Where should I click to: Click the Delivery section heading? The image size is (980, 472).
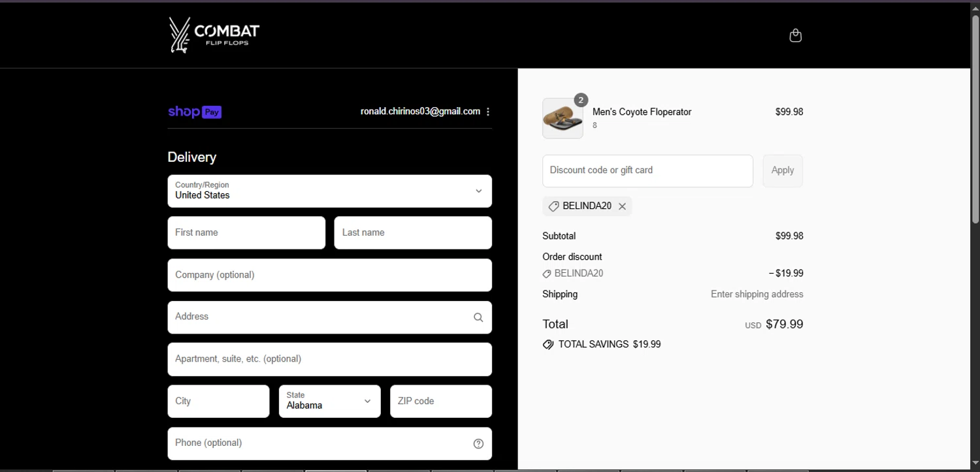tap(192, 157)
